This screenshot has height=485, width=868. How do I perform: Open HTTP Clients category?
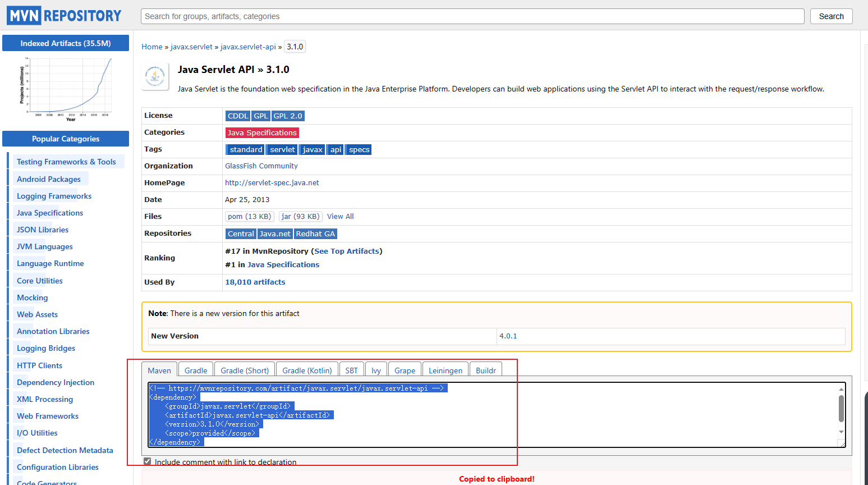pyautogui.click(x=39, y=365)
